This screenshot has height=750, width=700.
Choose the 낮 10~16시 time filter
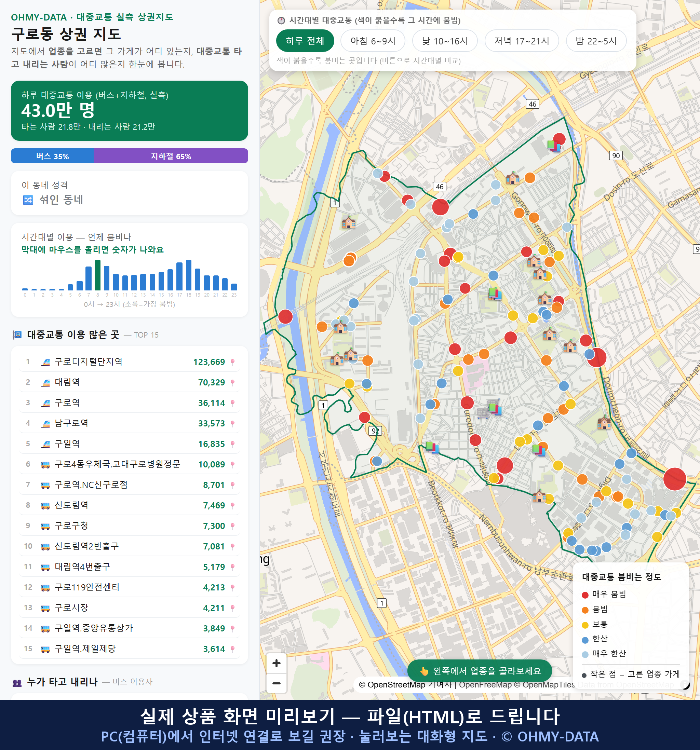pyautogui.click(x=445, y=41)
